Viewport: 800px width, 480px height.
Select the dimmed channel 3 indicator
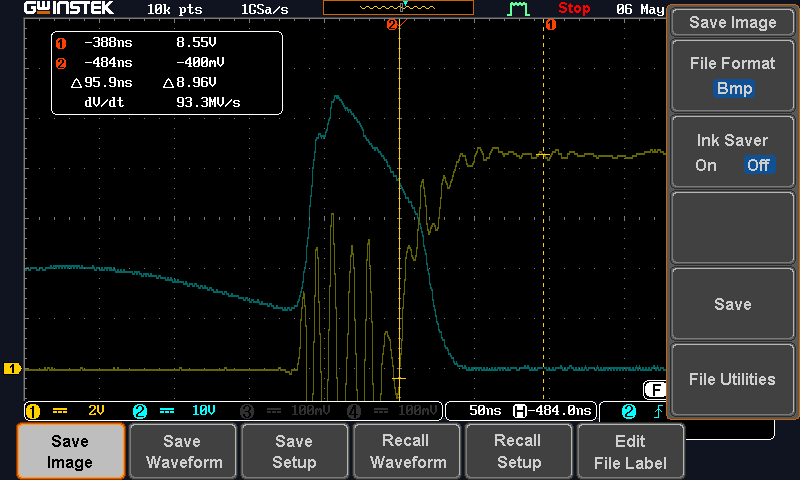(x=247, y=411)
